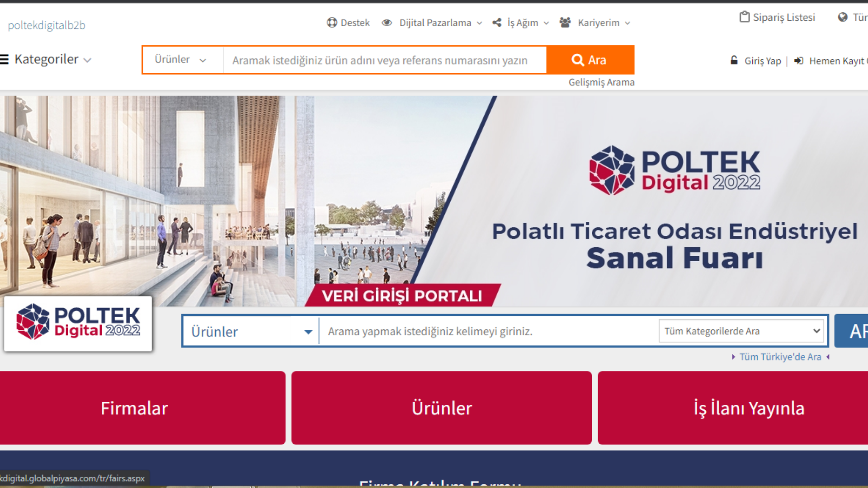Click the Sipariş Listesi clipboard icon

pyautogui.click(x=744, y=17)
